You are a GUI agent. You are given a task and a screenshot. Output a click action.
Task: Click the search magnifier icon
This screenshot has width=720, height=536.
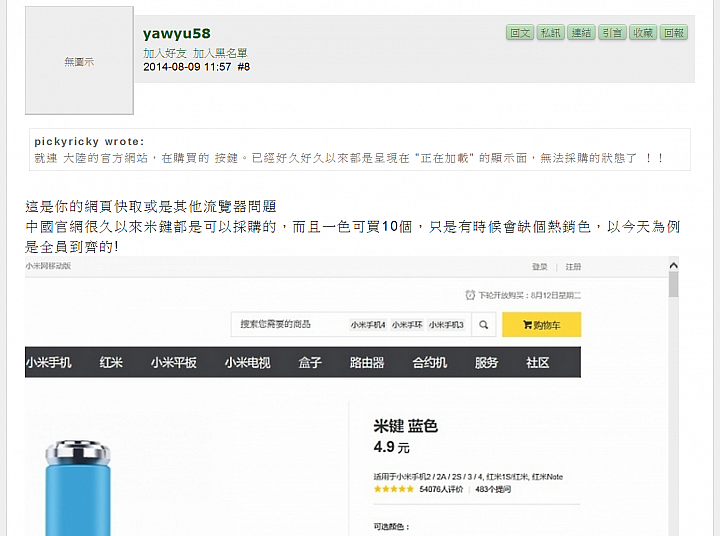coord(484,325)
